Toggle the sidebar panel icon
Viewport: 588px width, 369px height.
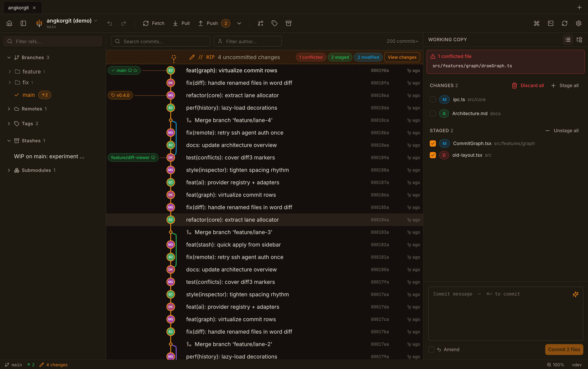click(23, 23)
